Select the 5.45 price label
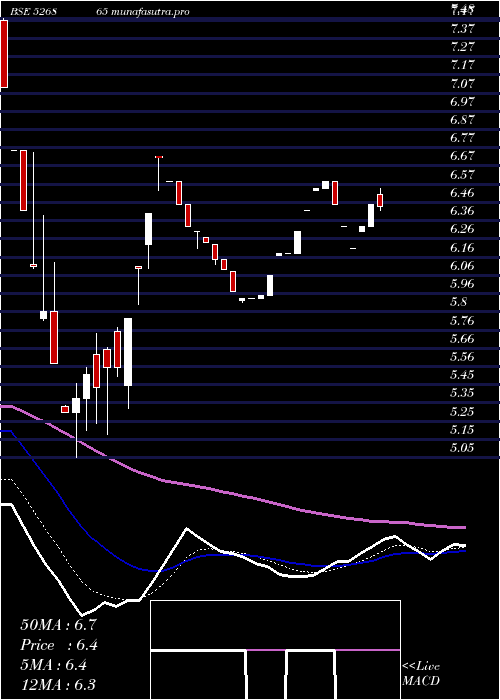The image size is (500, 700). point(462,375)
